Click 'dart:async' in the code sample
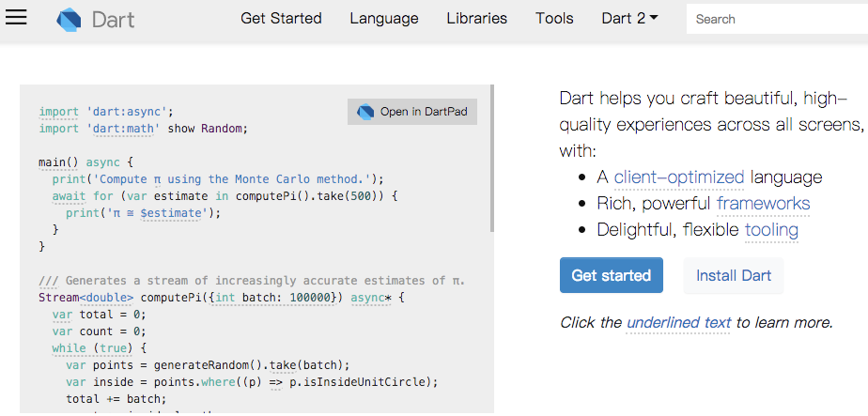This screenshot has height=416, width=868. [127, 112]
